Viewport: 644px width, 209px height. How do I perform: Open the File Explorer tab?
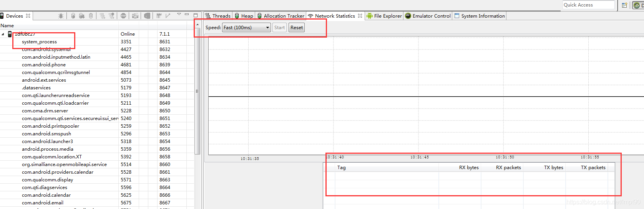coord(384,16)
